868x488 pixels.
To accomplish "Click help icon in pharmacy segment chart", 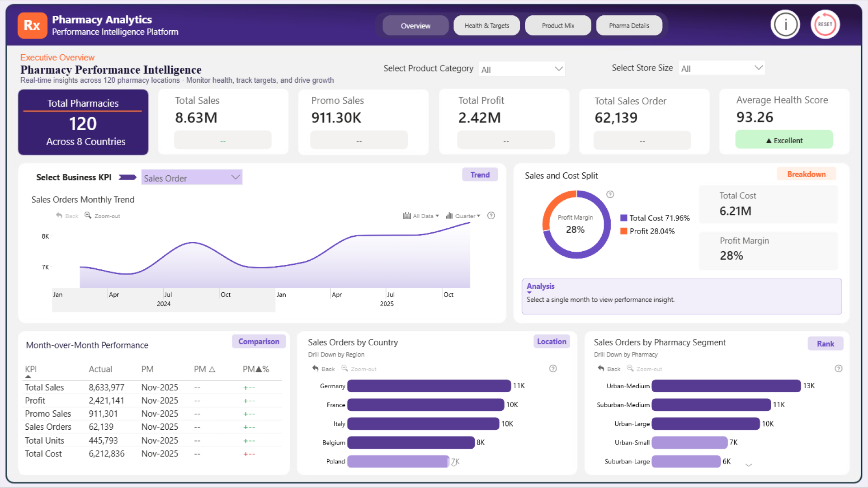I will point(838,369).
